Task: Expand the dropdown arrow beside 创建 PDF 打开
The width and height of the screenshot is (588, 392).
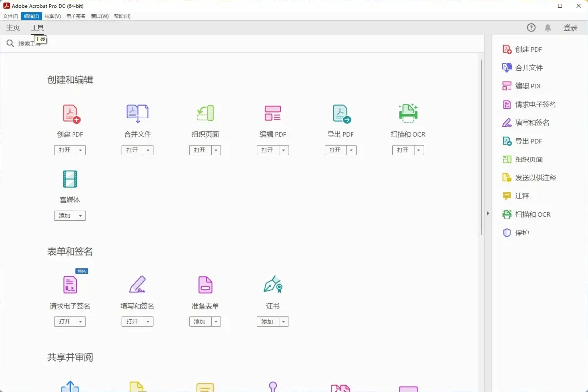Action: (80, 150)
